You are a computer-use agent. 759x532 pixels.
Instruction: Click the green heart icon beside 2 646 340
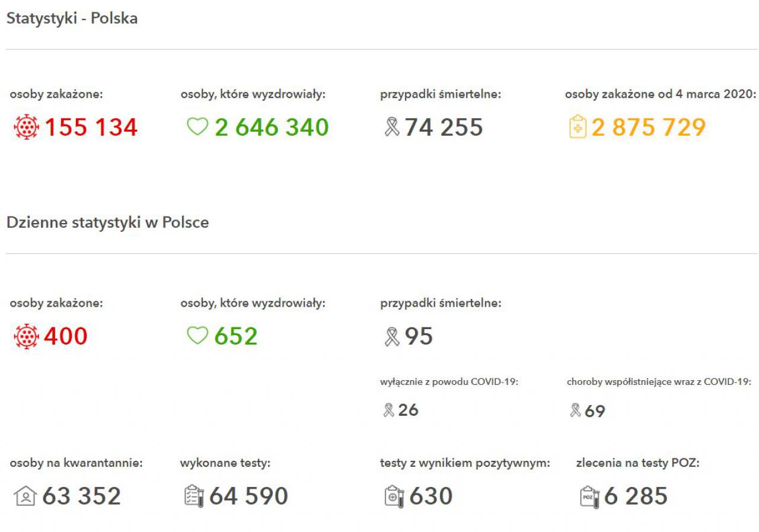197,127
